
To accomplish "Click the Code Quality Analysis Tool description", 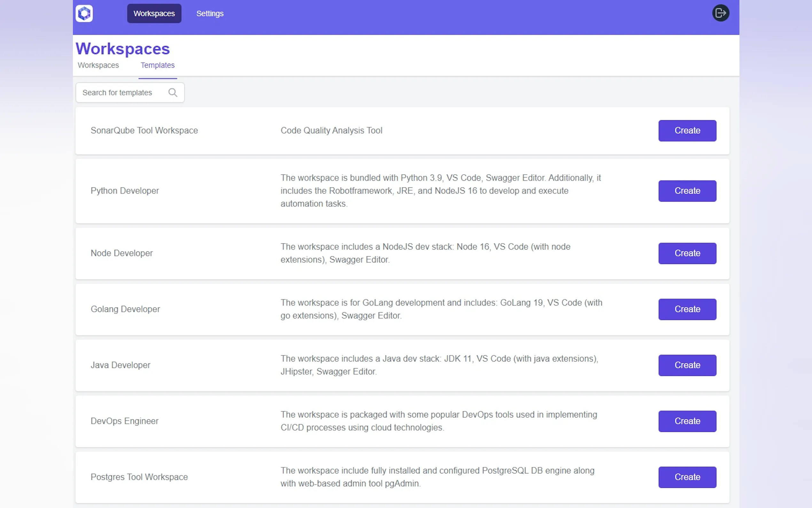I will tap(331, 131).
